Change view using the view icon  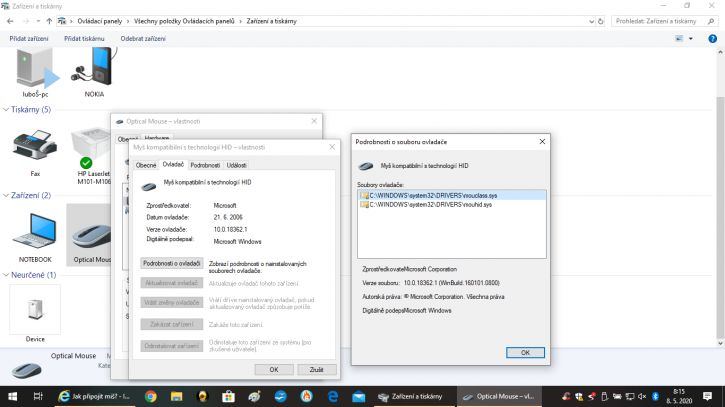tap(679, 39)
